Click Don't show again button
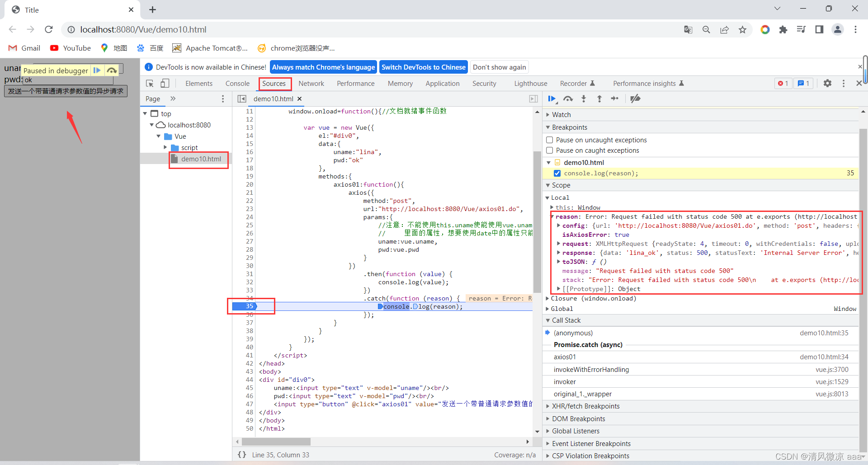 tap(500, 67)
